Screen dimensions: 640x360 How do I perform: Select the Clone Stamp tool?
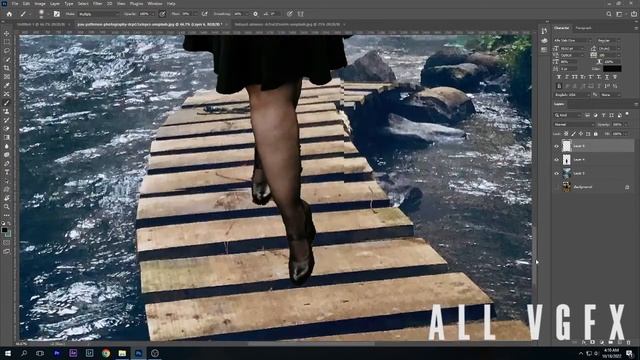point(7,111)
